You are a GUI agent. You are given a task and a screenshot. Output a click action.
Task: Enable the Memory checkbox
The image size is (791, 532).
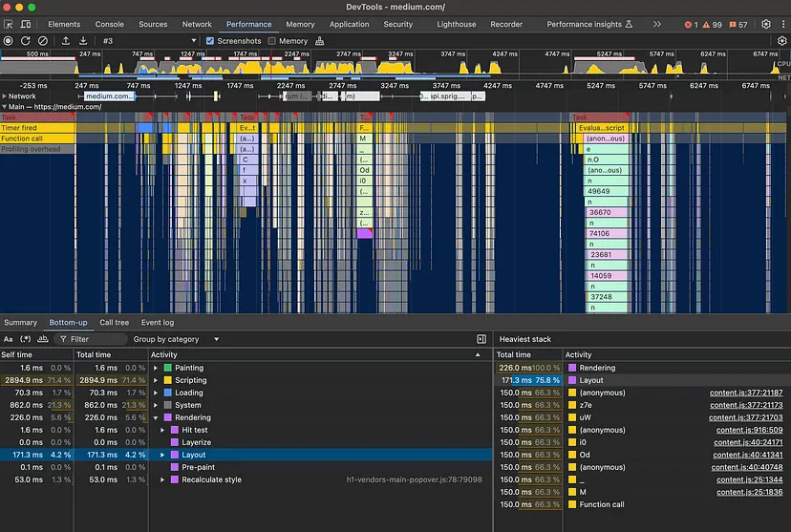click(272, 41)
